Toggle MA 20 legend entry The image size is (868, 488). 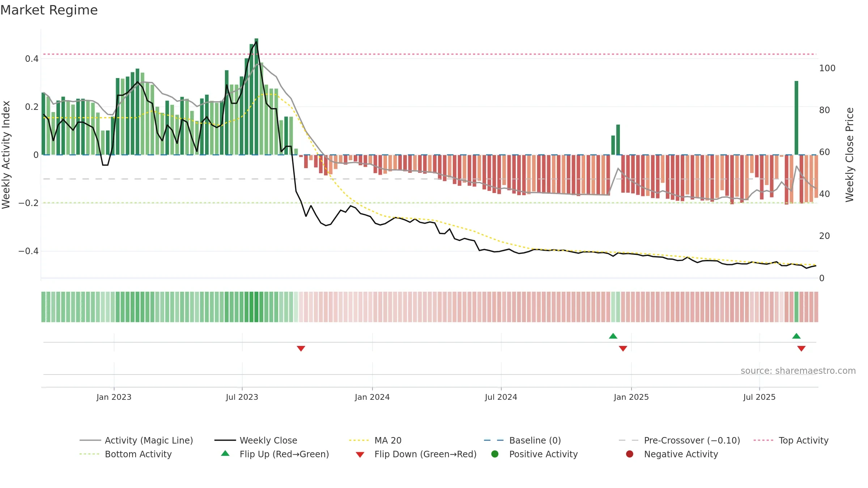pos(375,440)
